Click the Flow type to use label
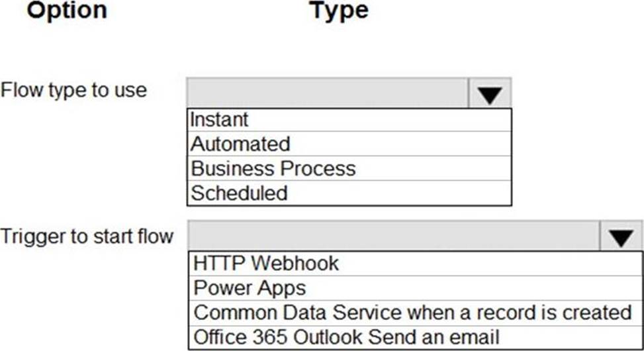This screenshot has width=644, height=351. point(73,90)
